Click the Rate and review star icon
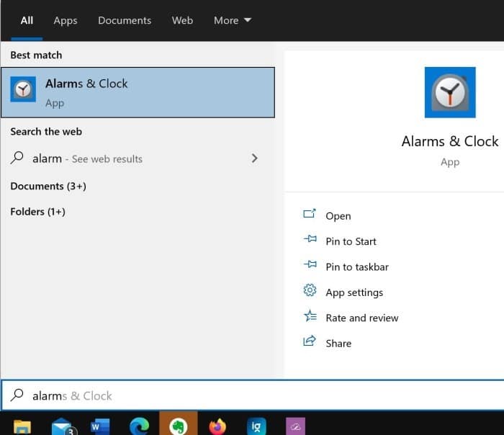 310,315
